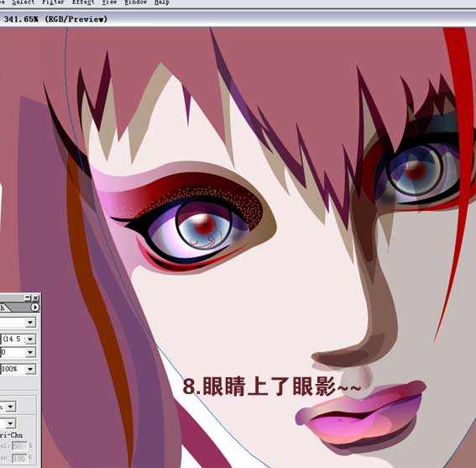This screenshot has width=476, height=468.
Task: Open the Select menu
Action: coord(23,3)
